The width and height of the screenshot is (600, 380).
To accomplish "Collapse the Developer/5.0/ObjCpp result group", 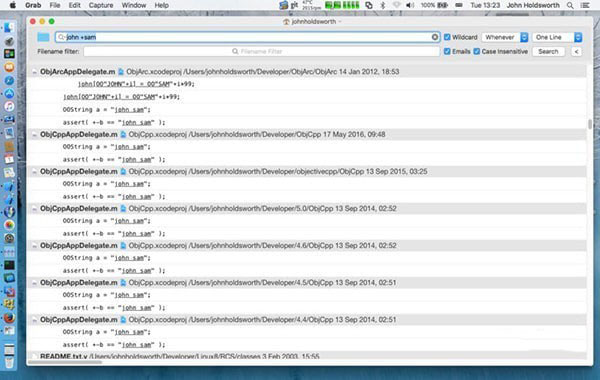I will pos(34,209).
